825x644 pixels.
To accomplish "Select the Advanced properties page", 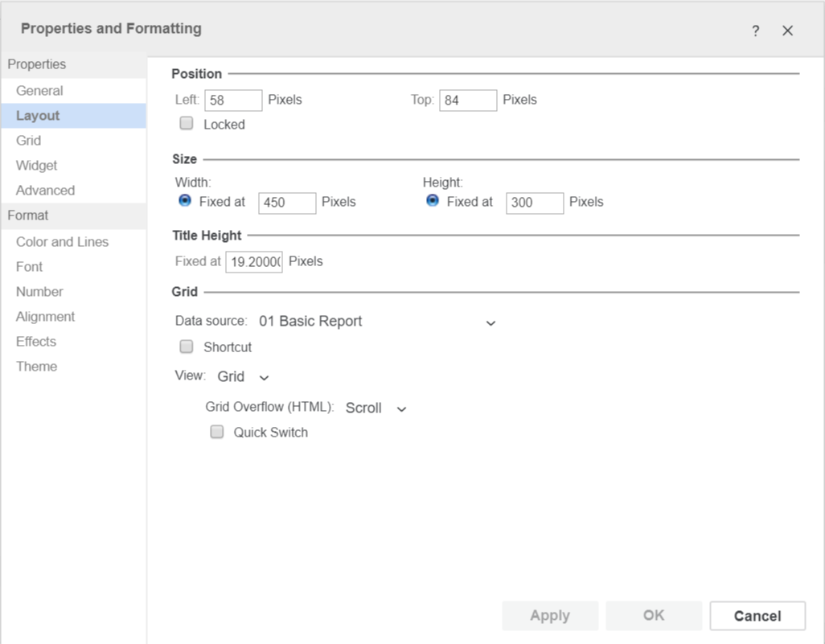I will [45, 191].
